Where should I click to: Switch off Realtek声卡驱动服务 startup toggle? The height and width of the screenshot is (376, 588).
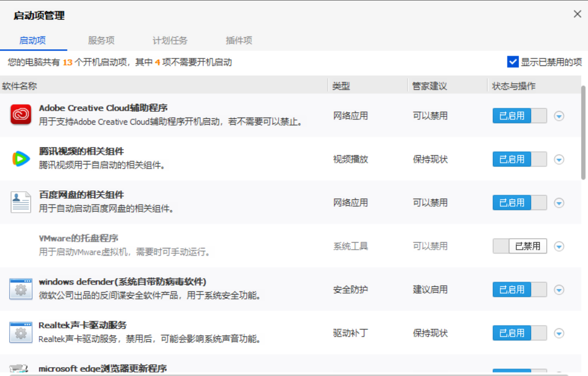point(520,333)
